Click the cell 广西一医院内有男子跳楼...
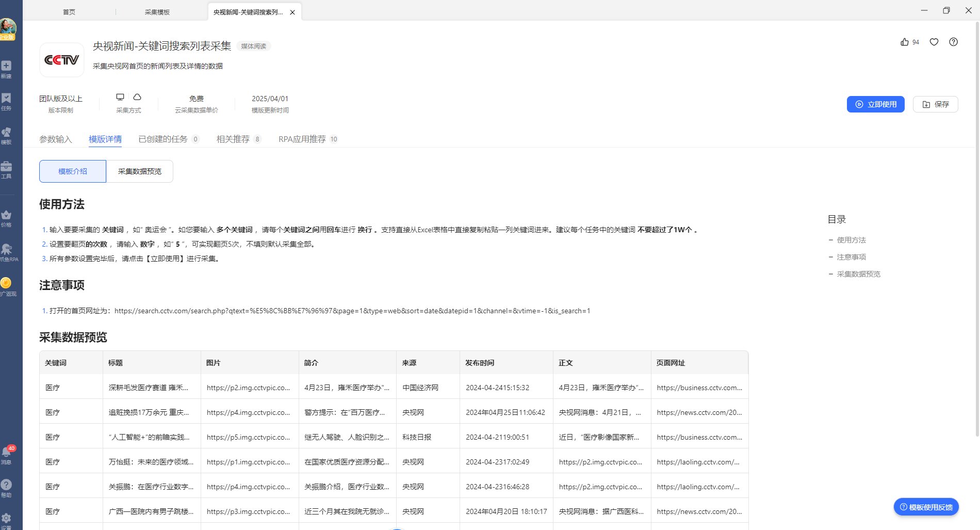 [151, 511]
